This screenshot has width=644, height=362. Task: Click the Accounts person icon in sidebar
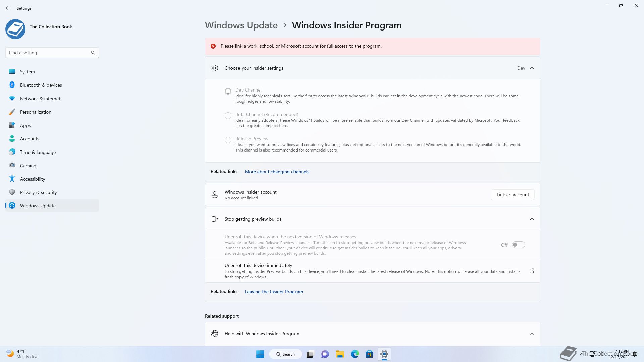click(x=12, y=138)
